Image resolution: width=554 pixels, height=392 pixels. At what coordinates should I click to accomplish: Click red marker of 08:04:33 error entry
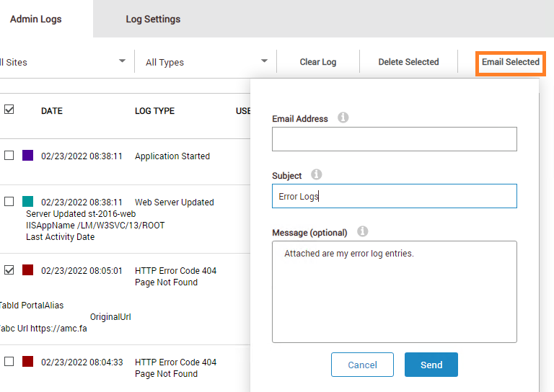coord(27,361)
